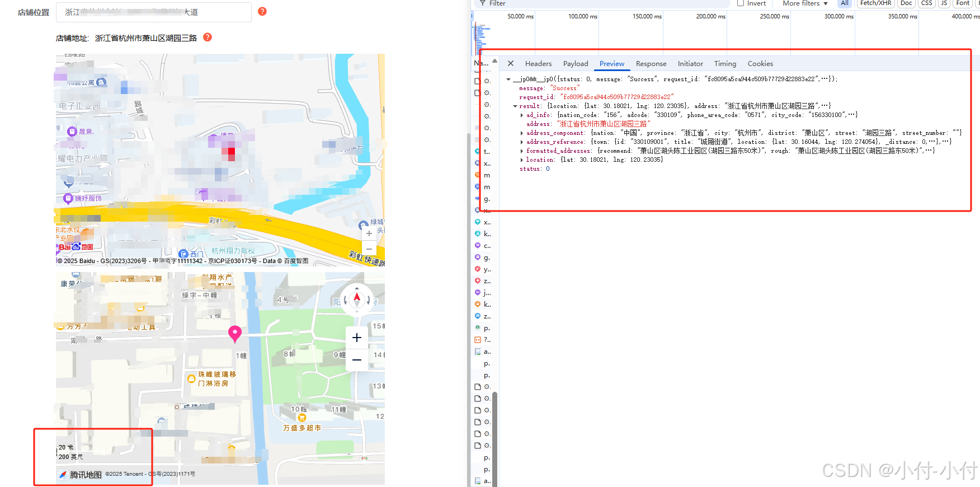Toggle the Doc request type filter

click(906, 3)
